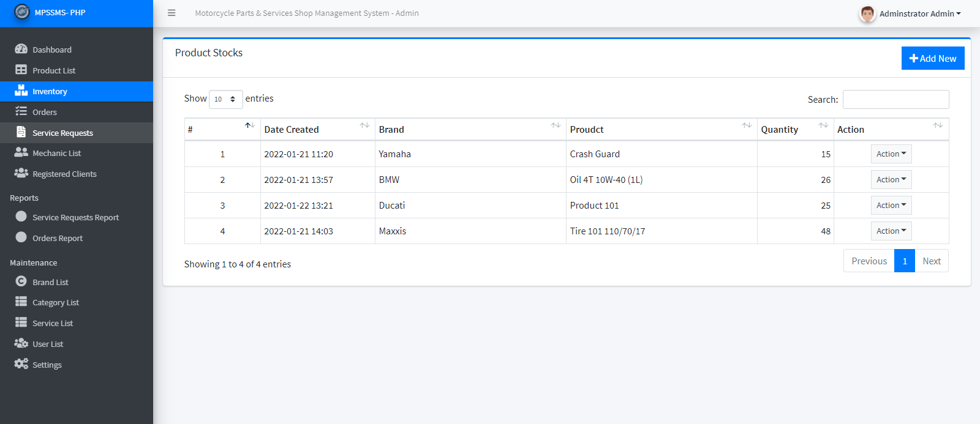Click the Yamaha brand cell

(x=470, y=154)
